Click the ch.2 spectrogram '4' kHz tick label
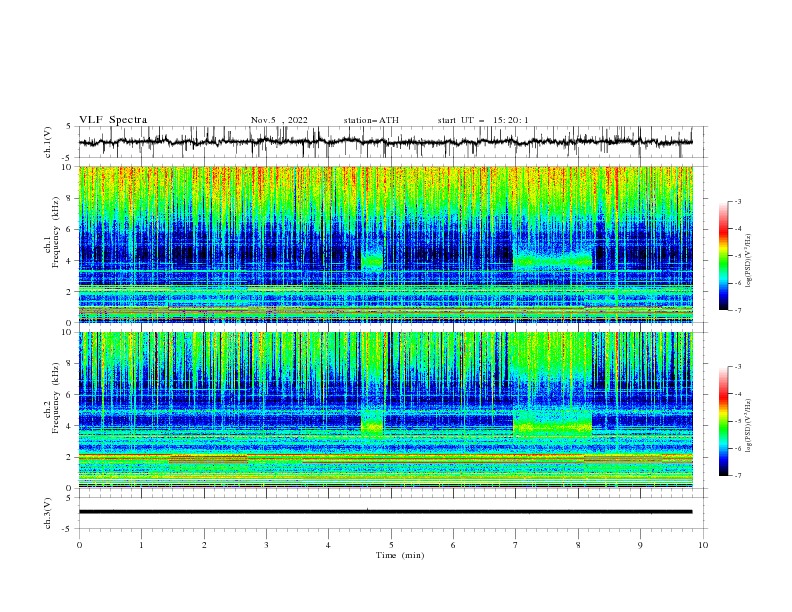 (x=71, y=426)
